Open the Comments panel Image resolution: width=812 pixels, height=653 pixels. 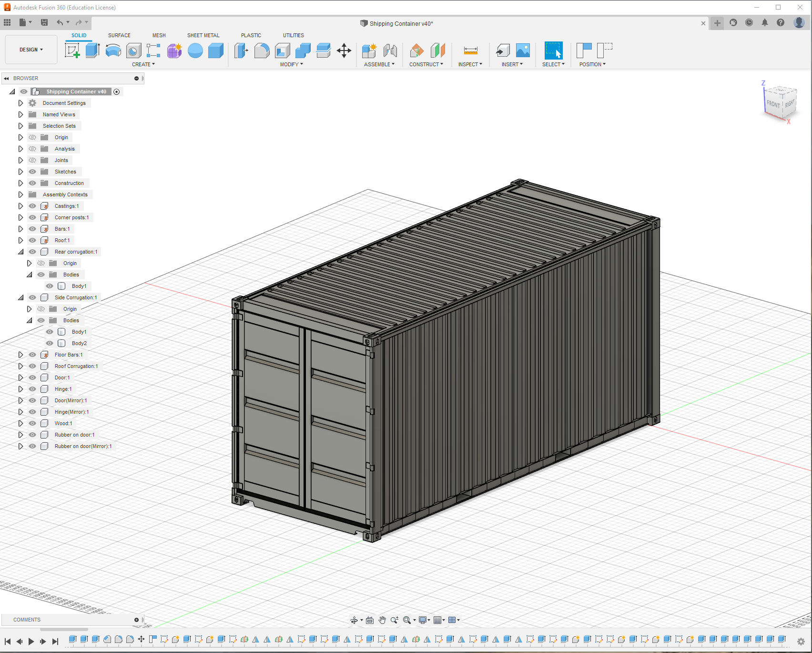[x=26, y=620]
